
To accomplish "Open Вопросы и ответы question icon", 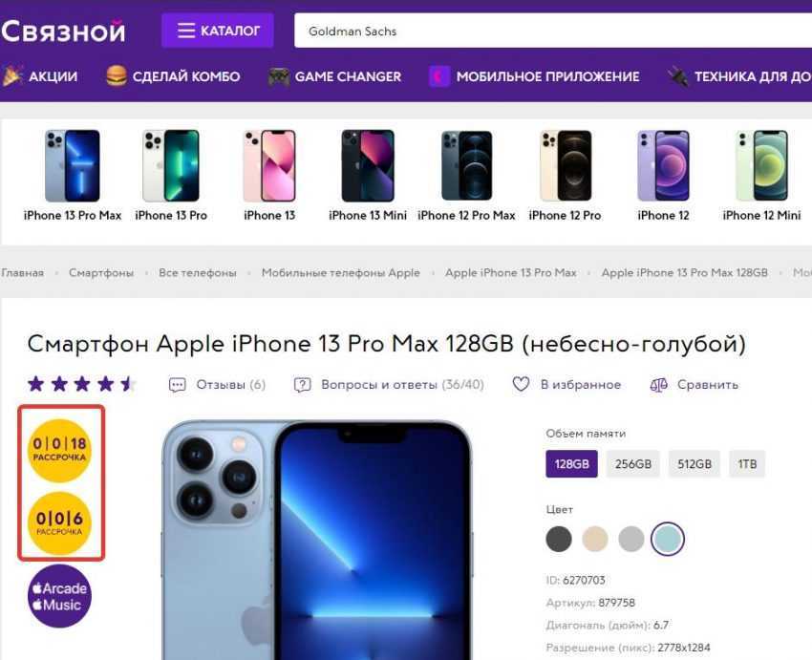I will tap(303, 385).
